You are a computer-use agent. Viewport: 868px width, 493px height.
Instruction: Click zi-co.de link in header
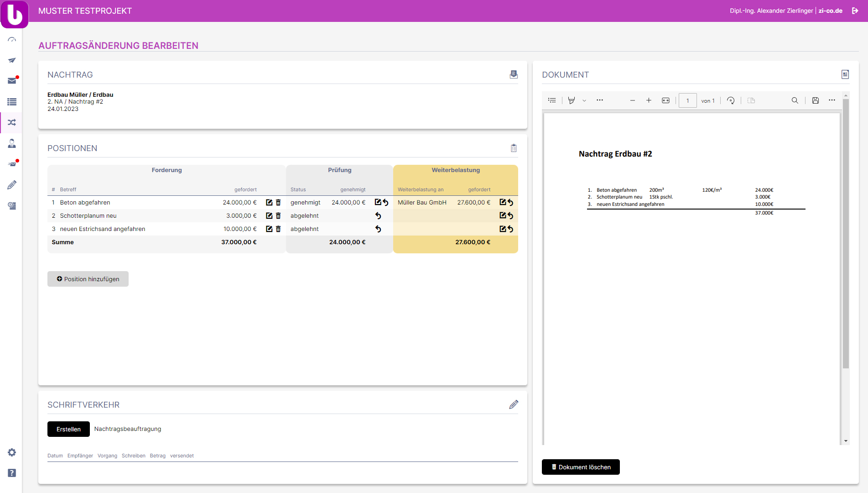coord(830,10)
